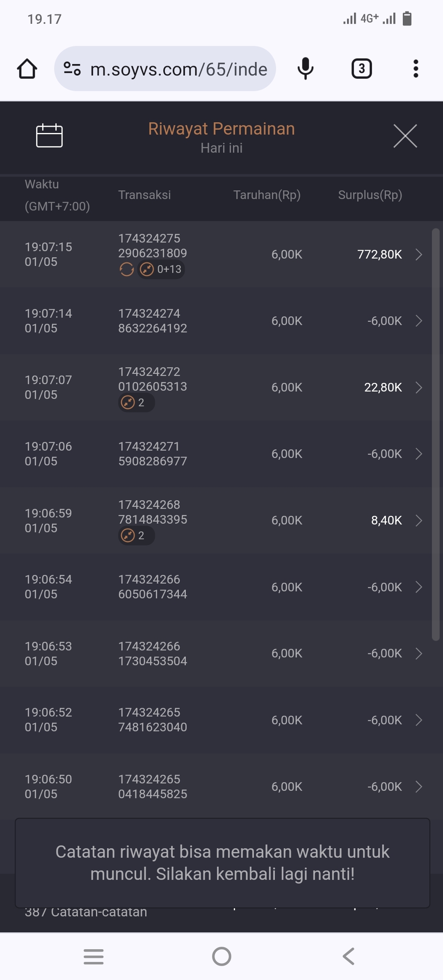Tap the browser home icon
The image size is (443, 980).
(x=27, y=69)
